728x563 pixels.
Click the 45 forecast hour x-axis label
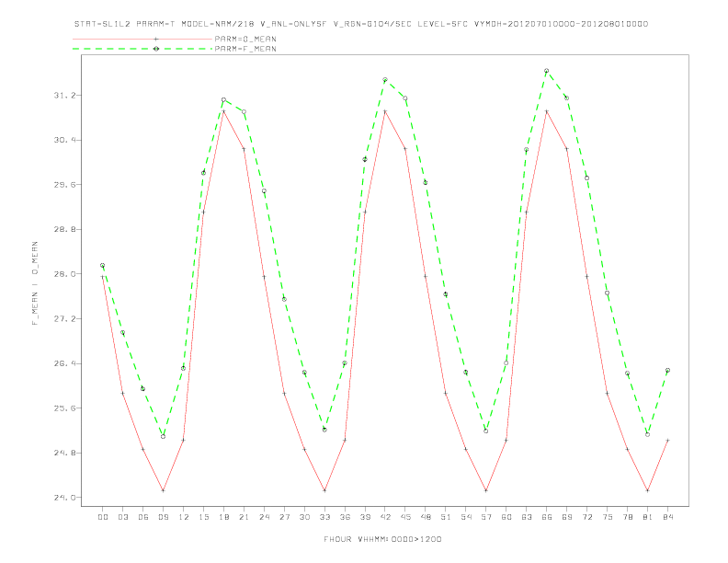pyautogui.click(x=405, y=517)
